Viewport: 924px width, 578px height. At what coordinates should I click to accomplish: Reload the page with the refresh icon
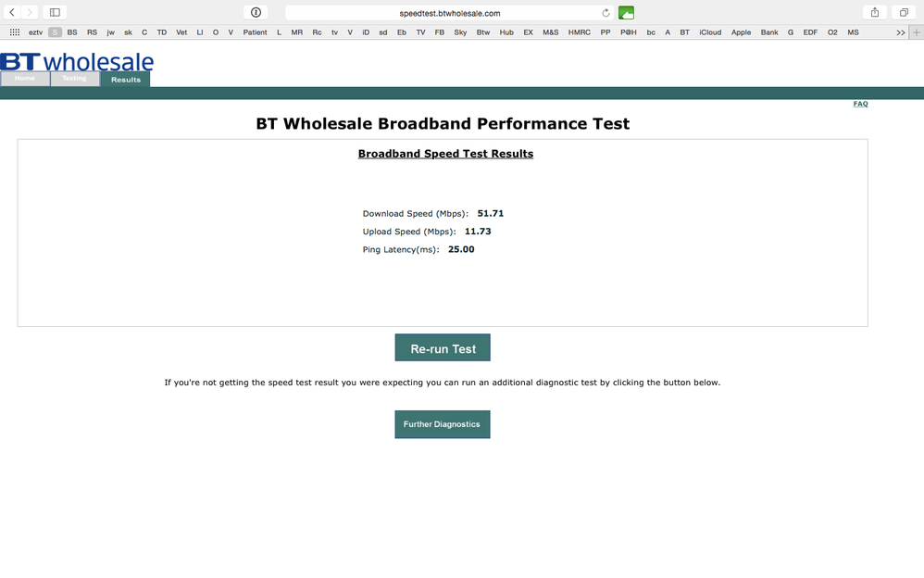(x=606, y=13)
